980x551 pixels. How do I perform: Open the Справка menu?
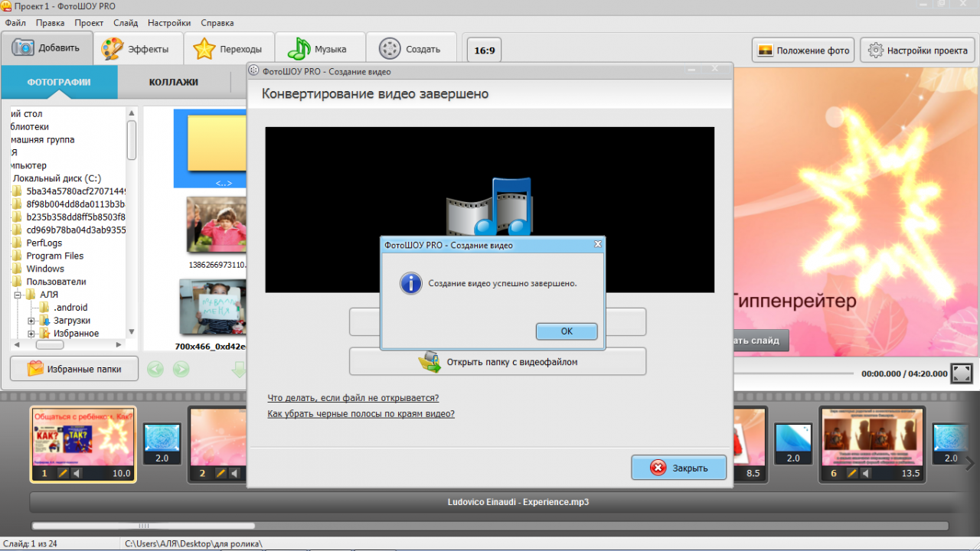click(x=217, y=23)
